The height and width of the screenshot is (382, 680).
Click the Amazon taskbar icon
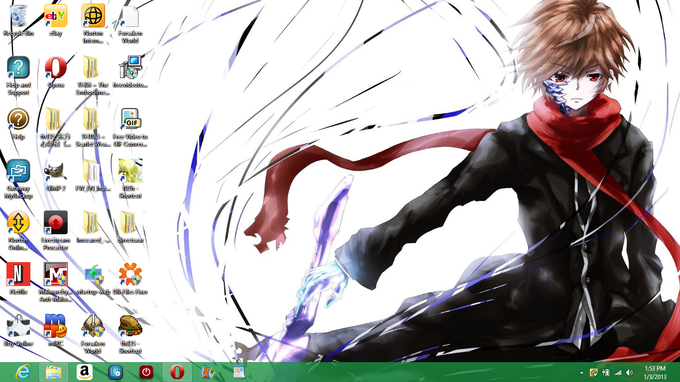click(84, 372)
